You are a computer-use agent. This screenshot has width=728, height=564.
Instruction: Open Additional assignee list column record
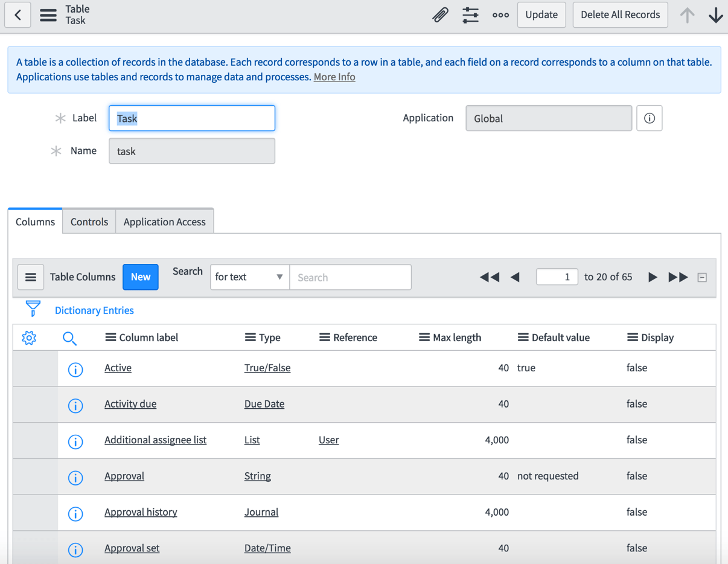point(155,440)
